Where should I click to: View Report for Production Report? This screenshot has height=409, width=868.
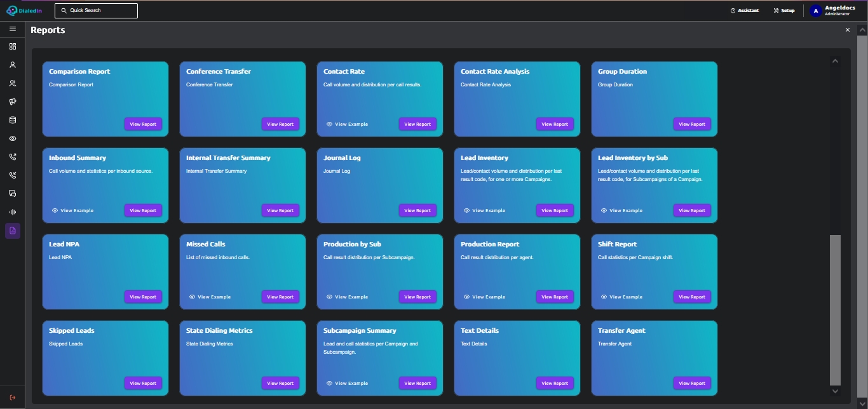coord(555,297)
